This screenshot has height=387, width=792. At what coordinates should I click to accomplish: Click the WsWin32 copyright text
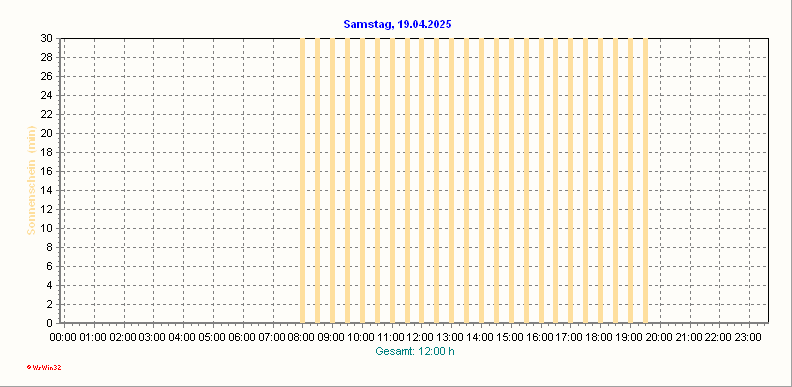pyautogui.click(x=44, y=368)
